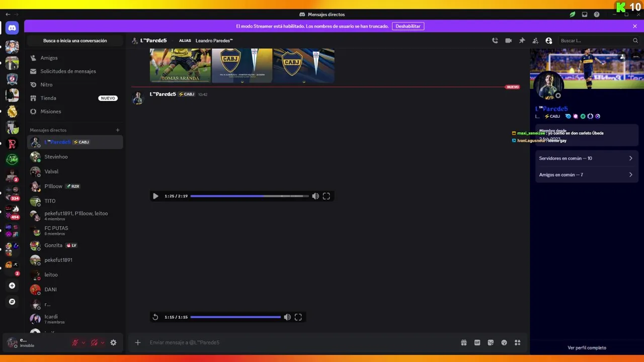This screenshot has width=644, height=362.
Task: Open the Valval direct message
Action: click(75, 171)
